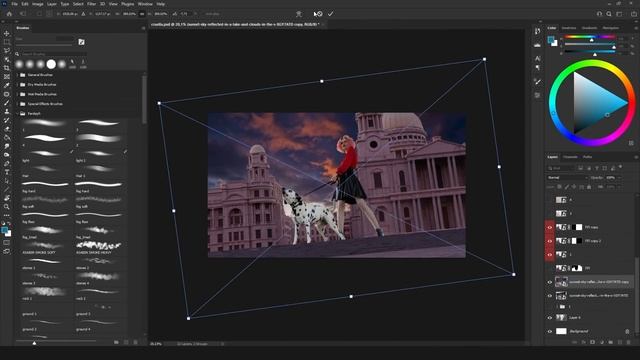The image size is (640, 360).
Task: Toggle visibility of FFF copy 2 layer
Action: pos(549,241)
